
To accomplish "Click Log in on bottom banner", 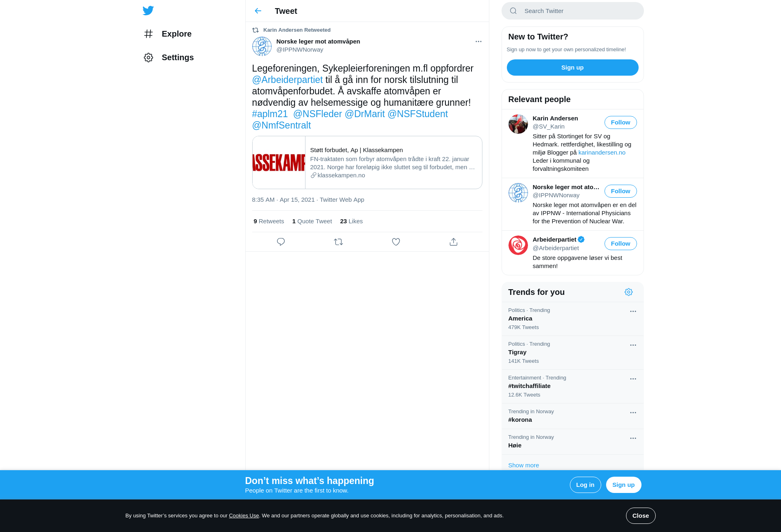I will pos(585,485).
